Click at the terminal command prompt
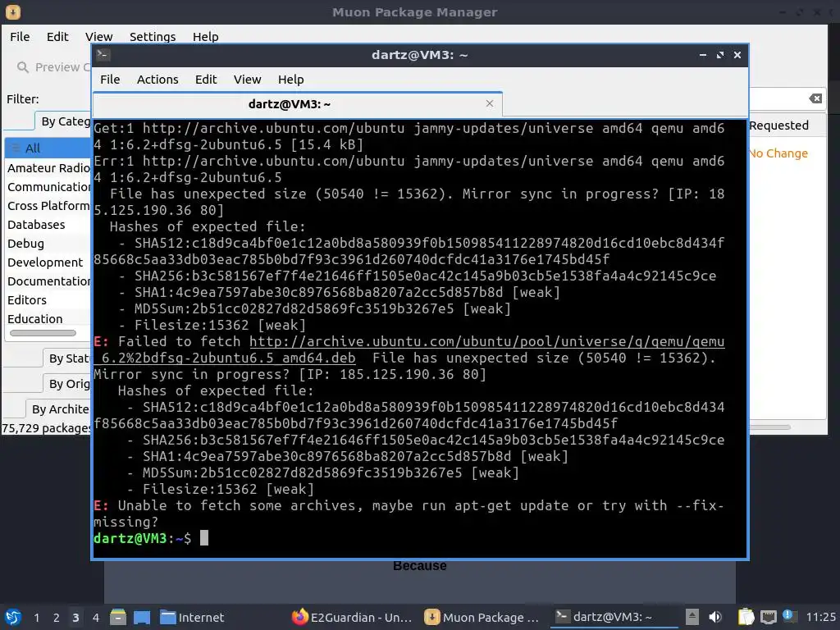 point(204,538)
